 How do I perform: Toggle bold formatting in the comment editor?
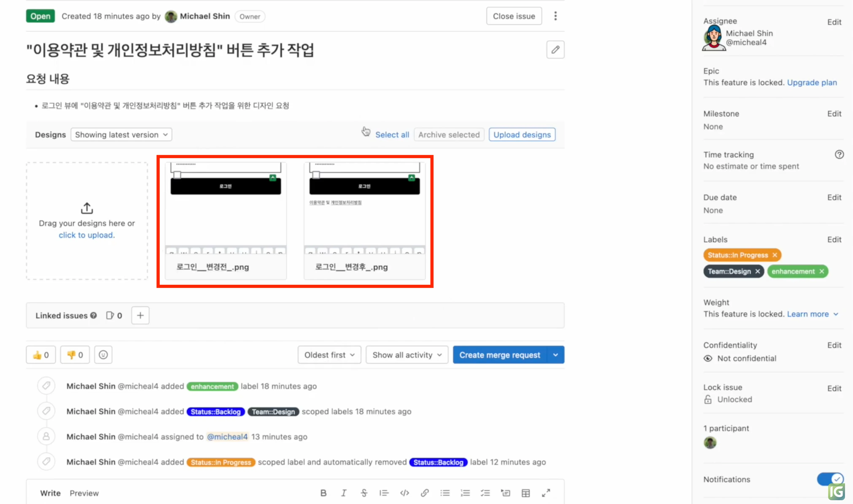pos(323,493)
